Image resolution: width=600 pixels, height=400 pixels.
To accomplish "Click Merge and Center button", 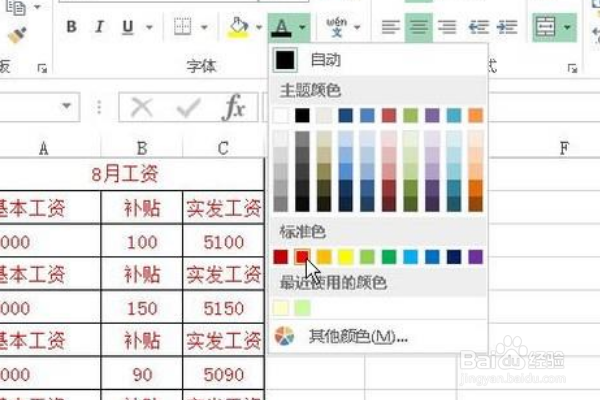I will (x=545, y=27).
